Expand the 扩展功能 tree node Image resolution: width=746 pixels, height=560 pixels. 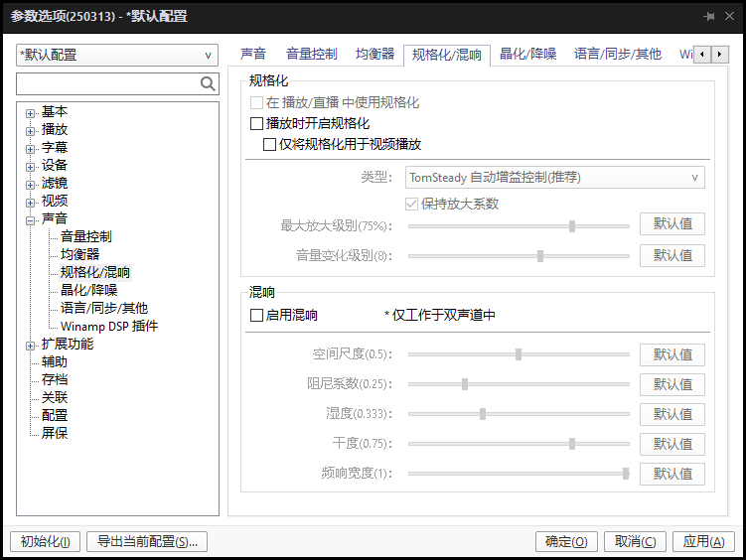(31, 347)
